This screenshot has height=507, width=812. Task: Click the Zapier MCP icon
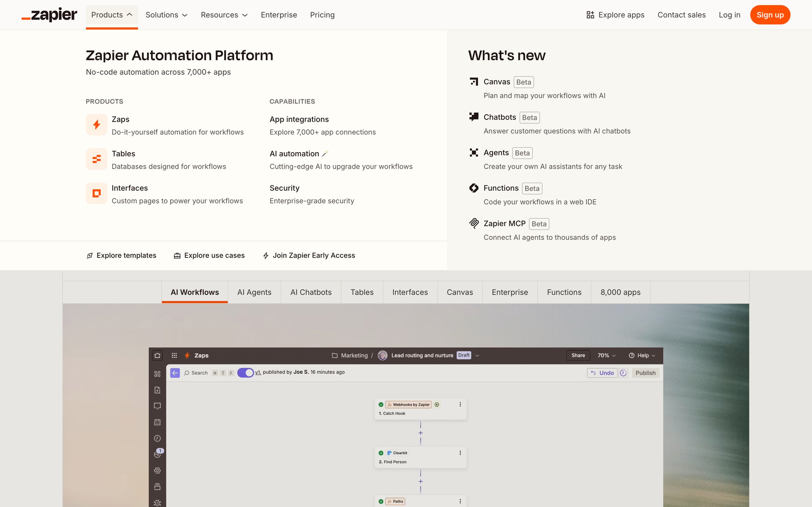pos(474,223)
